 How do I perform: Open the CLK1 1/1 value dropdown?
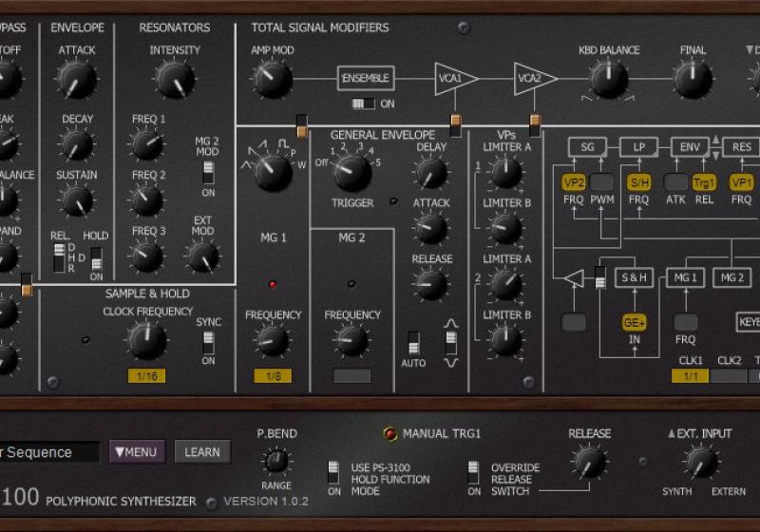(x=690, y=376)
